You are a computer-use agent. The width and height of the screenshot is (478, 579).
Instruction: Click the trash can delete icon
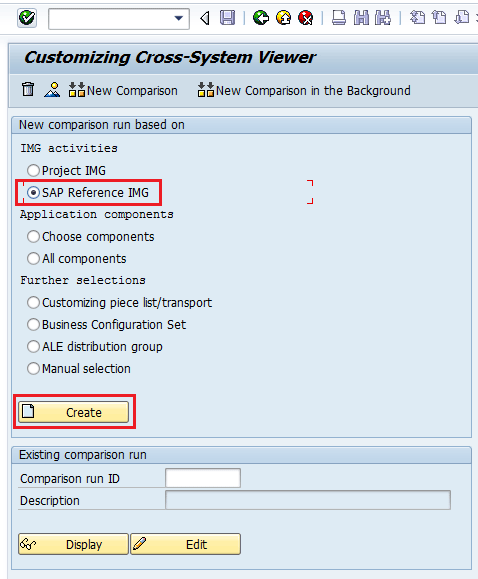pos(28,90)
